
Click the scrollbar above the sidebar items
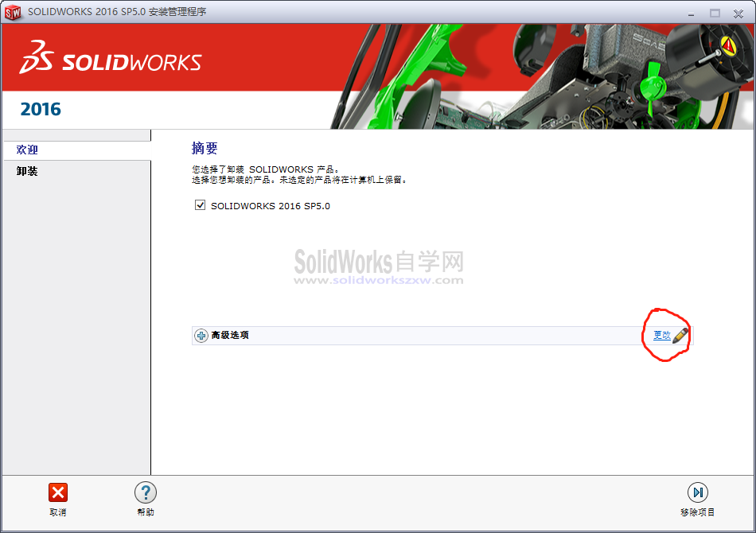click(76, 134)
